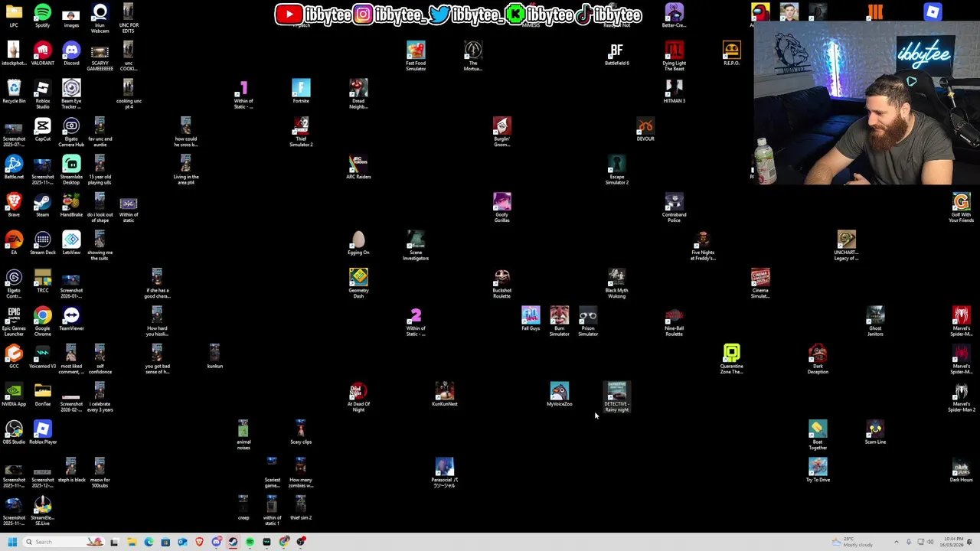The image size is (980, 551).
Task: Open the volume control in tray
Action: coord(932,542)
